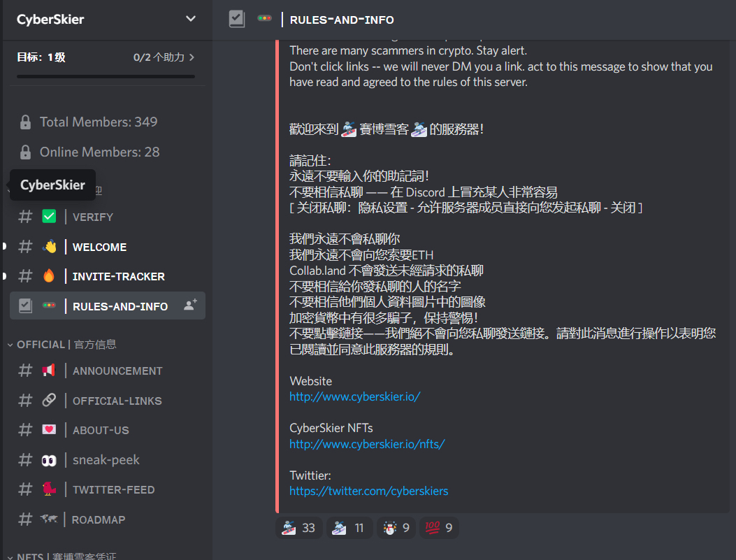736x560 pixels.
Task: Click the eyes emoji on sneak-peek channel
Action: [x=49, y=461]
